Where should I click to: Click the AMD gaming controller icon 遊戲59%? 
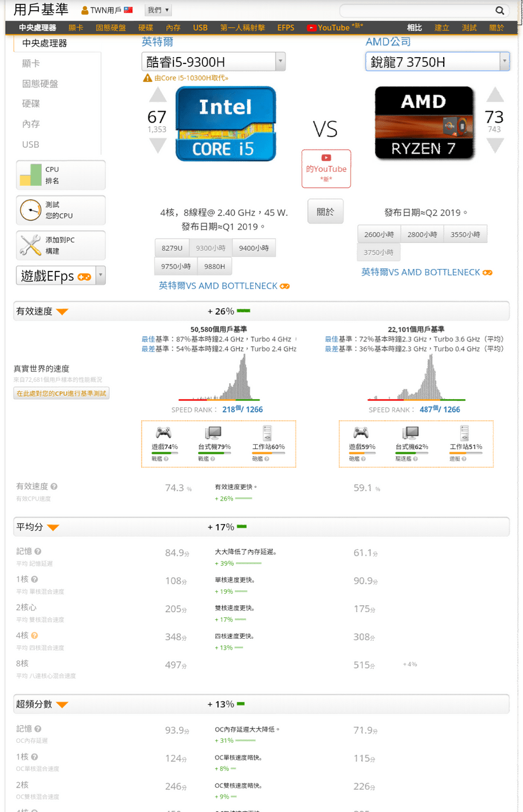pos(362,433)
